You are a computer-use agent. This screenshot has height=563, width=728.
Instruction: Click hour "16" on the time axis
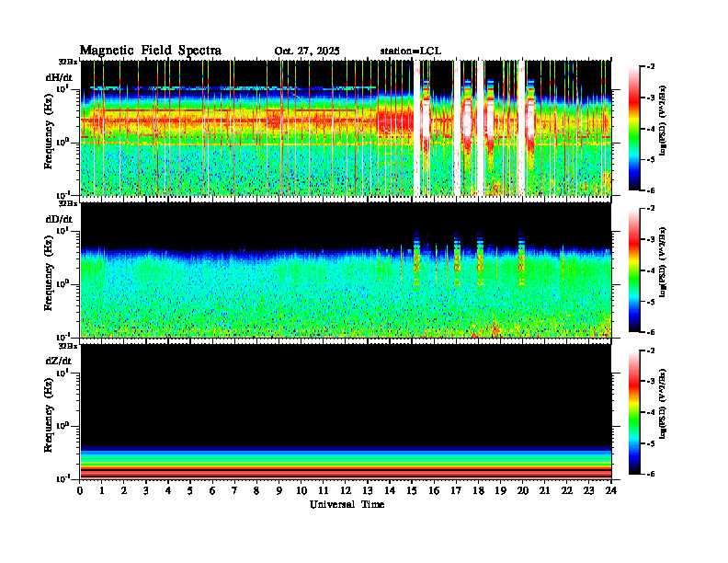pyautogui.click(x=434, y=490)
